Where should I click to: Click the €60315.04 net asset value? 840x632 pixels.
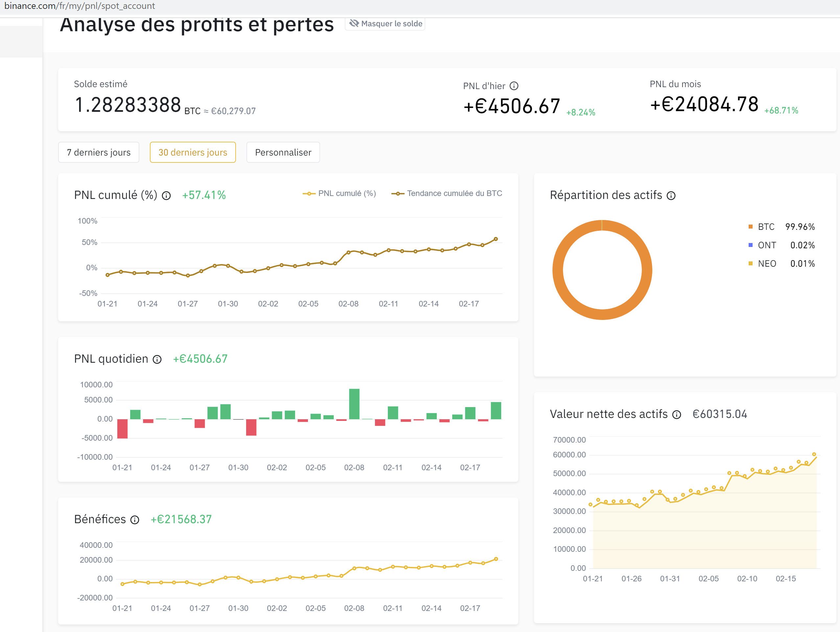720,414
